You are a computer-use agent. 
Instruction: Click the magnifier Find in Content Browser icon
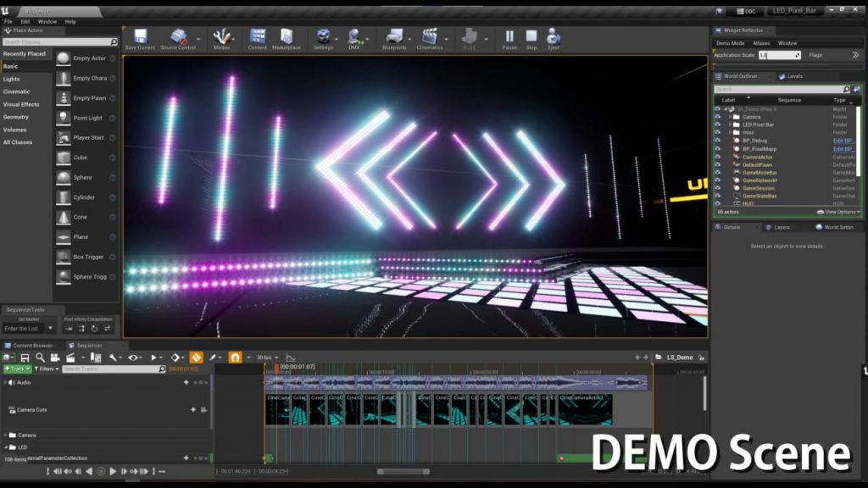pyautogui.click(x=40, y=358)
